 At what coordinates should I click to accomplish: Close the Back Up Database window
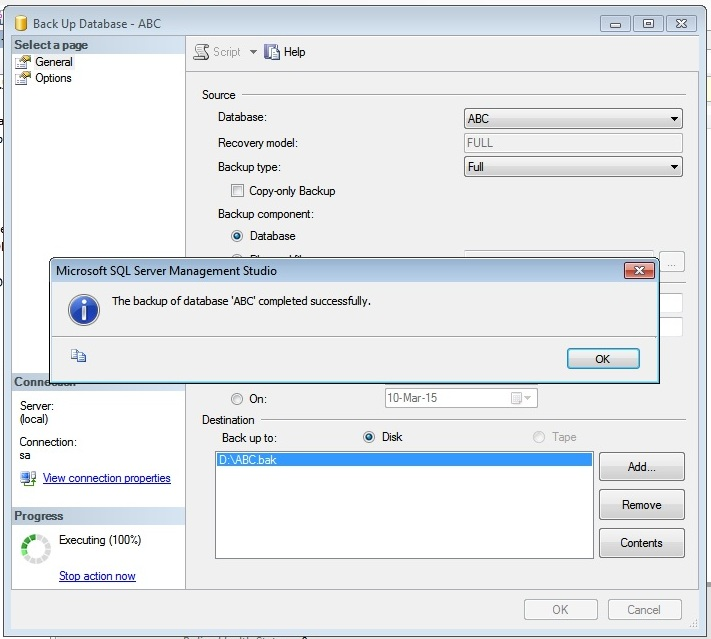681,24
